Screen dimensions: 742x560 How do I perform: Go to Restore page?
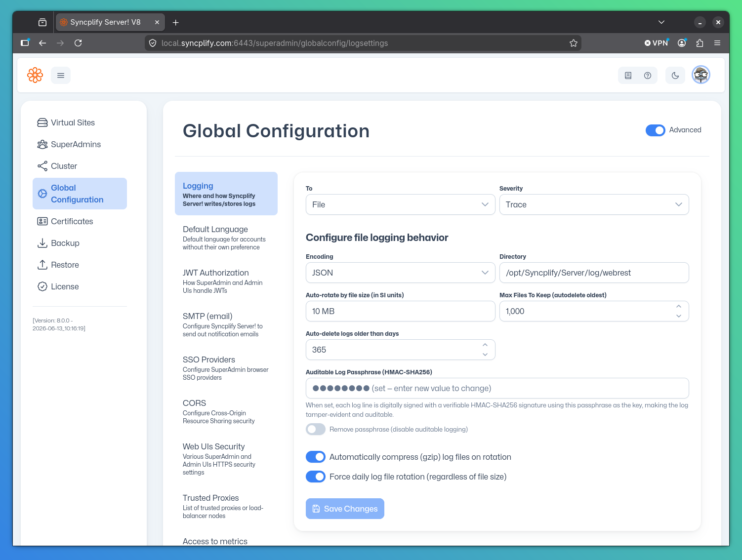point(80,265)
